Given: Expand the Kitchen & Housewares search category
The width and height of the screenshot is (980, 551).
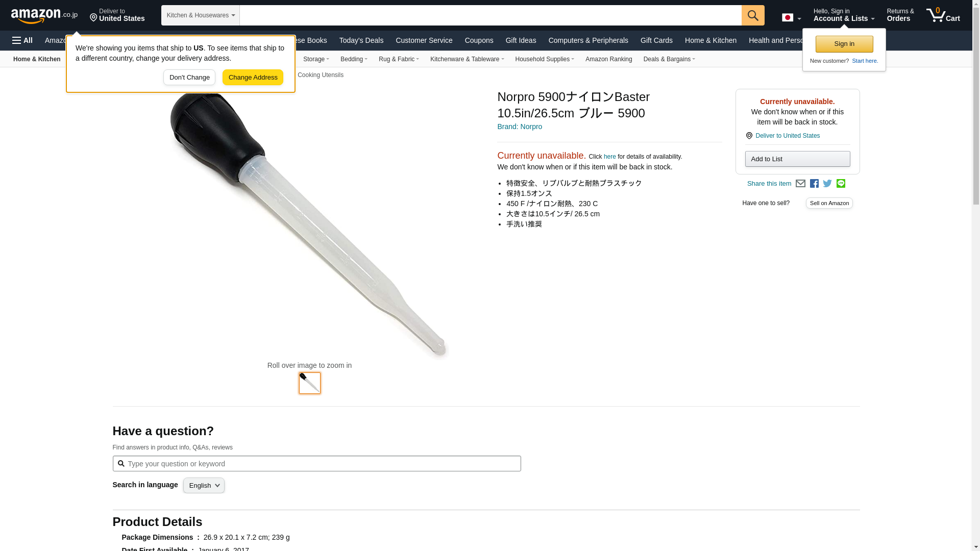Looking at the screenshot, I should pyautogui.click(x=200, y=15).
